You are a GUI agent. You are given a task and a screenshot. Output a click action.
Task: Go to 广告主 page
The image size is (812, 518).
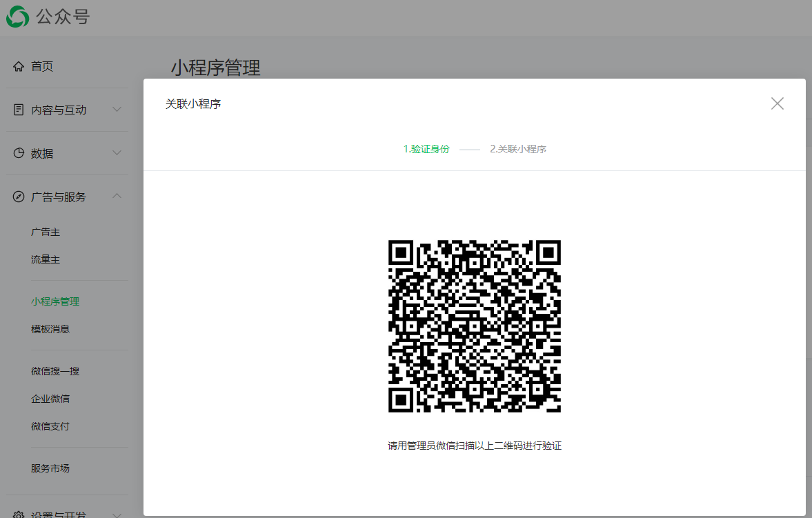[x=46, y=232]
